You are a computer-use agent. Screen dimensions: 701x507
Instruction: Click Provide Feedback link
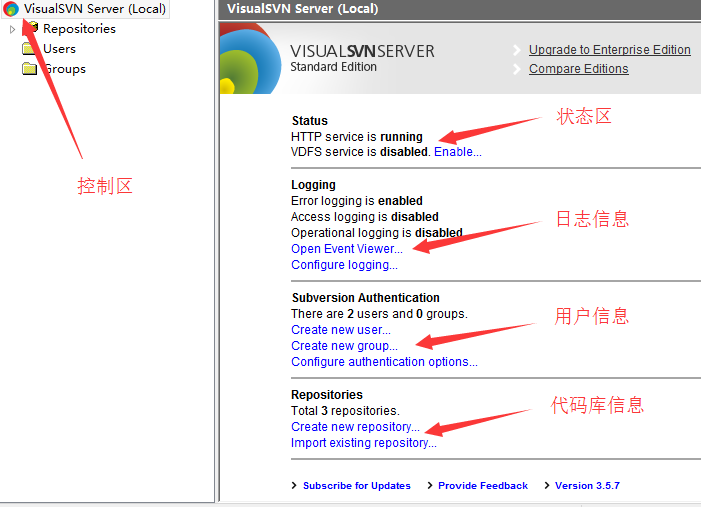coord(483,486)
